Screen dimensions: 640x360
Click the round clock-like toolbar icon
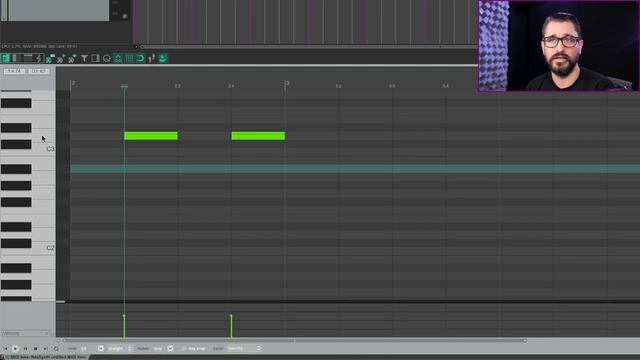(x=107, y=58)
